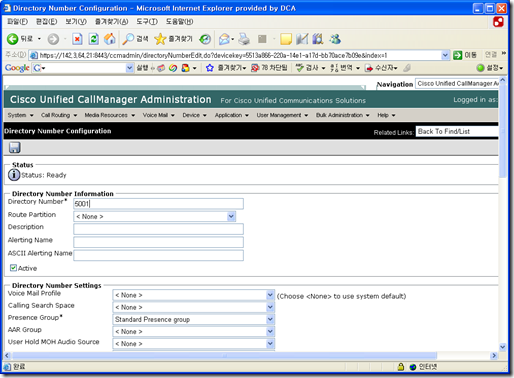Click Cisco Unified CallManager Administration title
514x378 pixels.
pos(110,99)
